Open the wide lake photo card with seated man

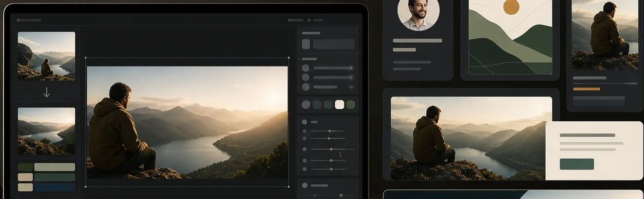coord(471,138)
